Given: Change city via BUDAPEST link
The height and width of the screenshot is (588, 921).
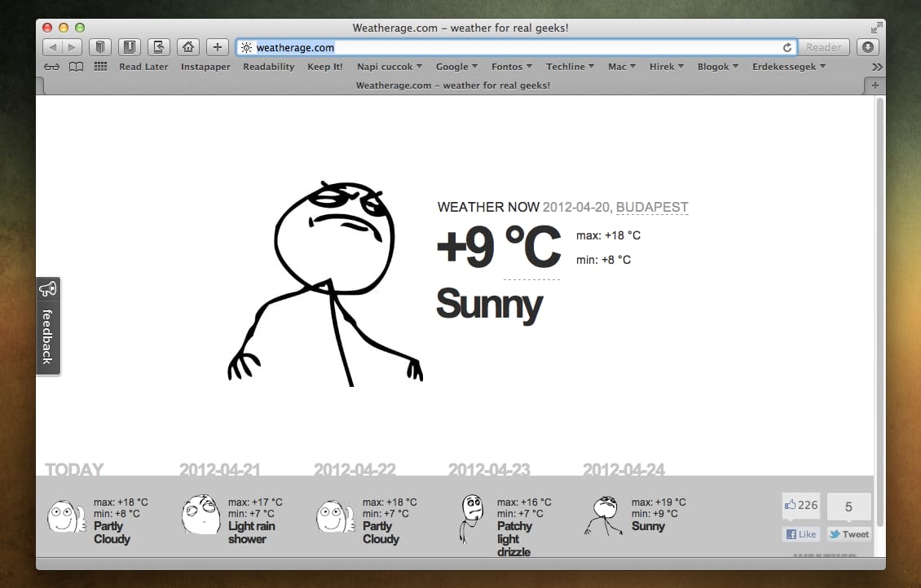Looking at the screenshot, I should (652, 207).
